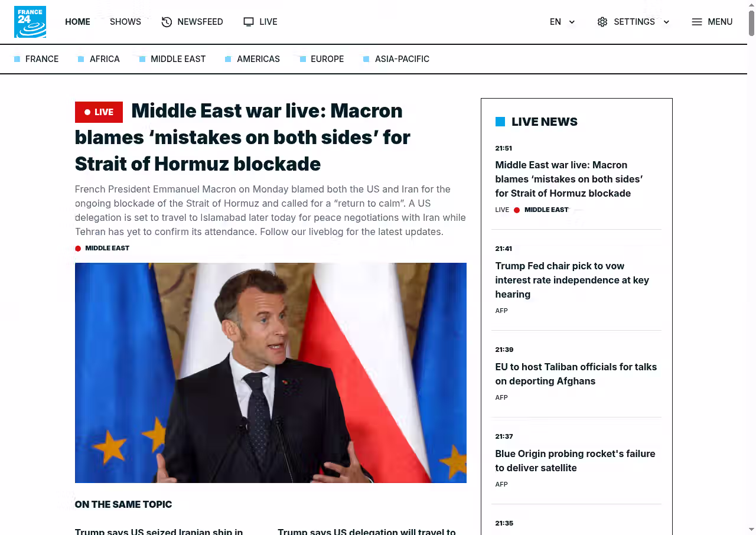Image resolution: width=756 pixels, height=535 pixels.
Task: Expand the EN language dropdown
Action: tap(562, 22)
